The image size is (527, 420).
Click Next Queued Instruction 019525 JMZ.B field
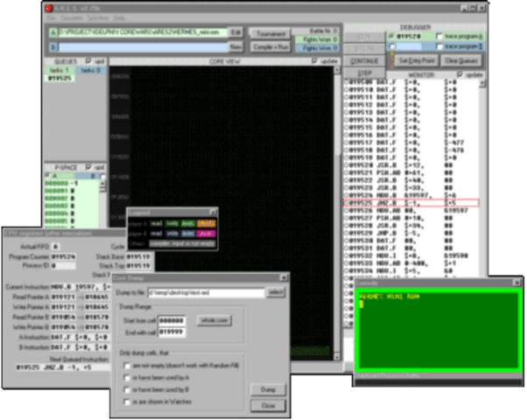tap(62, 367)
